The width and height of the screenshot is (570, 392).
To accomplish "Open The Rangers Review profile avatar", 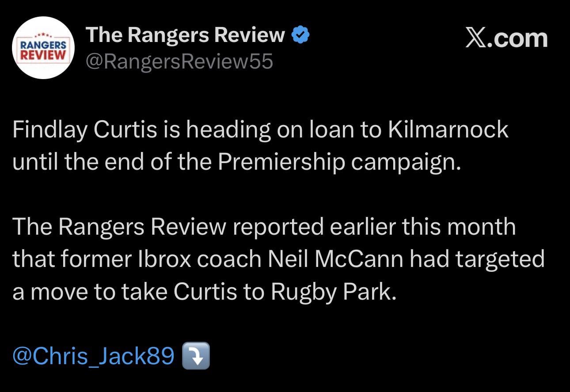I will click(x=42, y=48).
